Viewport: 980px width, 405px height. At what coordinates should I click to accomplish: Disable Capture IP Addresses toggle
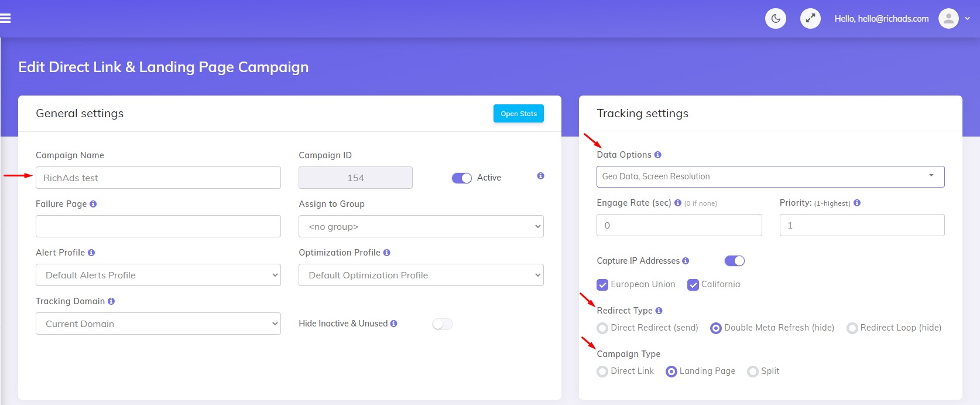pos(734,261)
